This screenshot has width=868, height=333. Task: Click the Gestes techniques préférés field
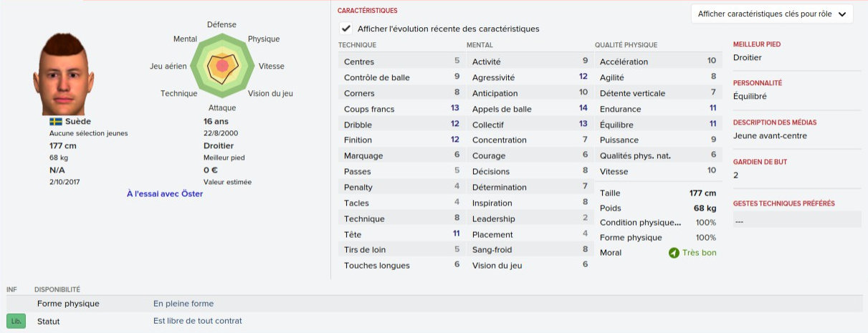(x=796, y=221)
